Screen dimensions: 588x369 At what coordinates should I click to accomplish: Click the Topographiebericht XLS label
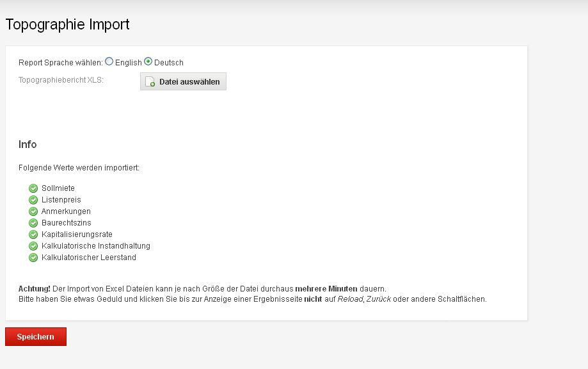[61, 80]
